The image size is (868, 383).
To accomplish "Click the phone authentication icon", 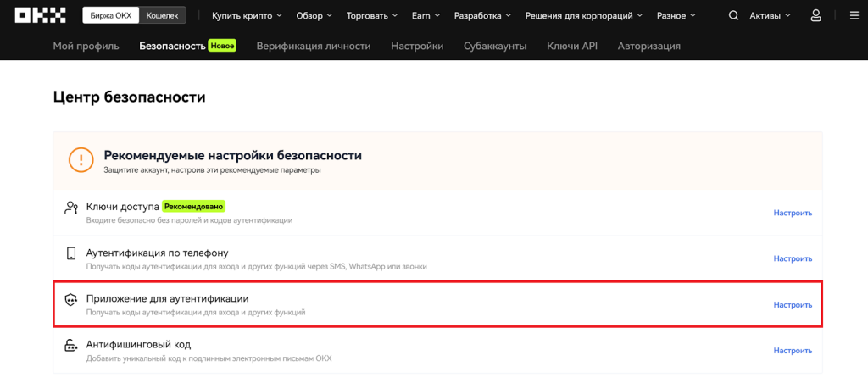I will click(71, 253).
